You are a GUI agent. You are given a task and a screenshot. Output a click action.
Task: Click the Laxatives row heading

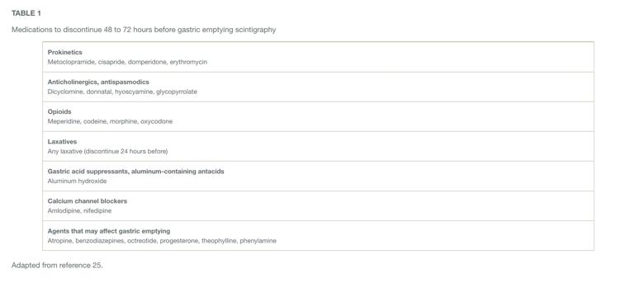[62, 142]
